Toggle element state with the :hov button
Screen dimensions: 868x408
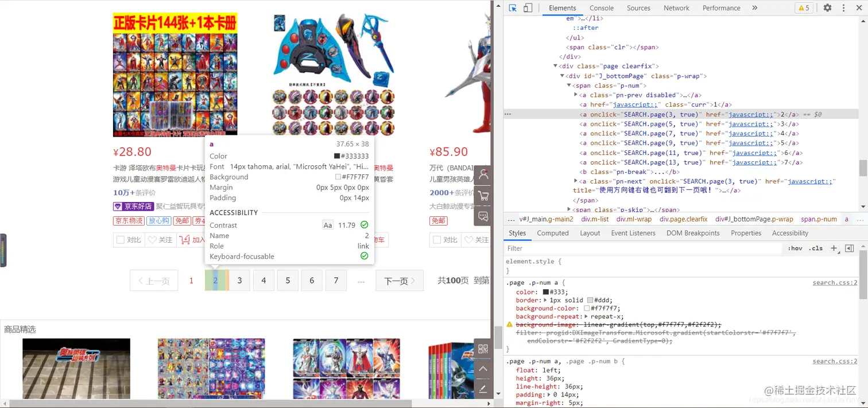click(796, 248)
